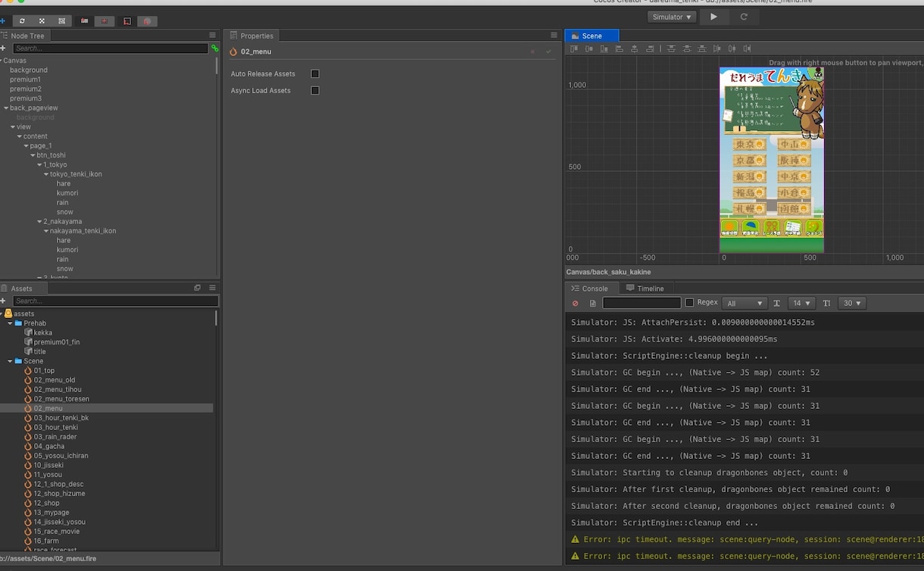Open the Simulator platform dropdown
Image resolution: width=924 pixels, height=571 pixels.
[672, 17]
